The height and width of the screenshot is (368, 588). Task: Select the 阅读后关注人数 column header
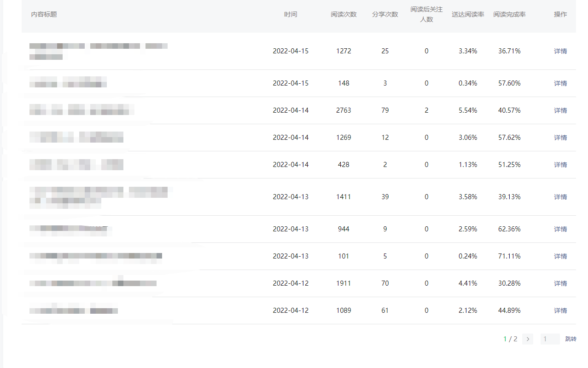(426, 14)
